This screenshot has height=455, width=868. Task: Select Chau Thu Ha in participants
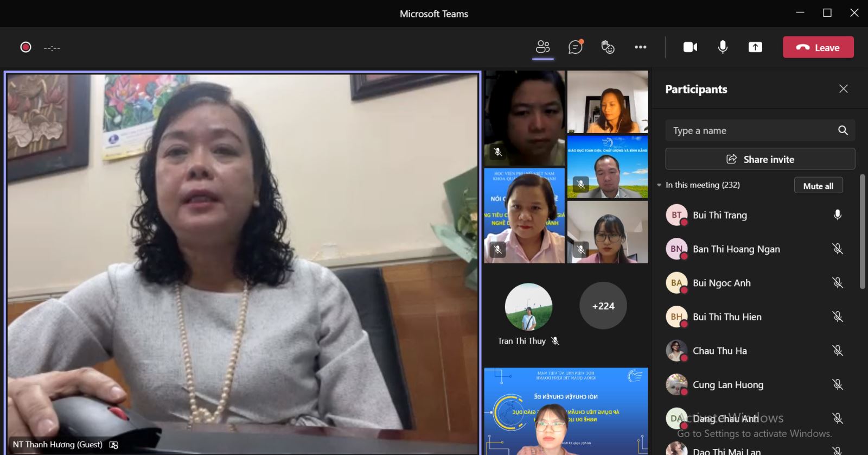click(719, 351)
